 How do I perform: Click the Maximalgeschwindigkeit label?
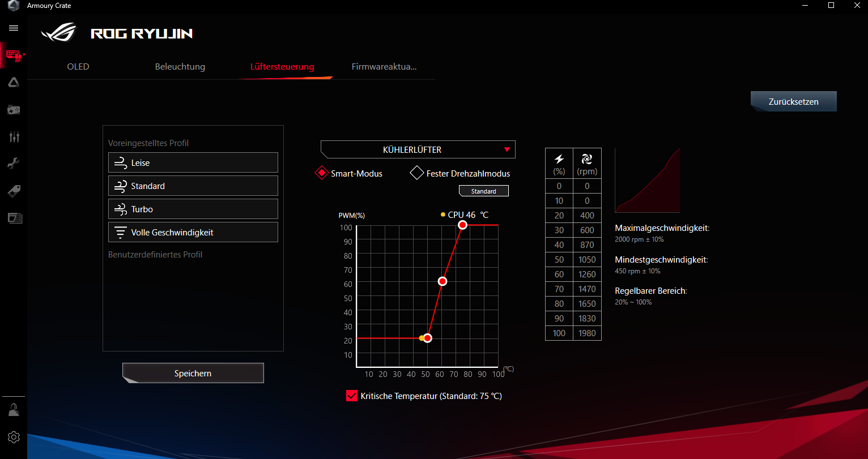[662, 228]
